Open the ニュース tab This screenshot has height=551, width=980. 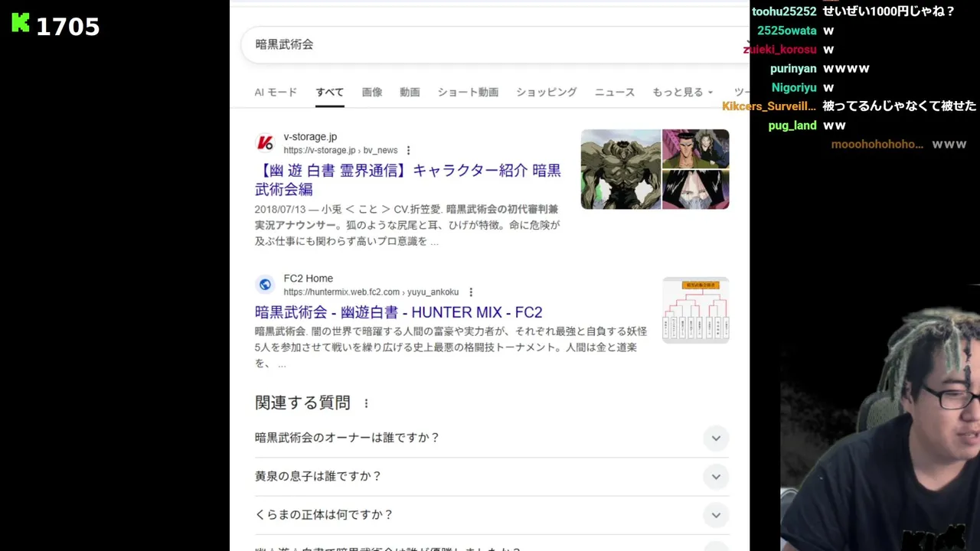615,92
